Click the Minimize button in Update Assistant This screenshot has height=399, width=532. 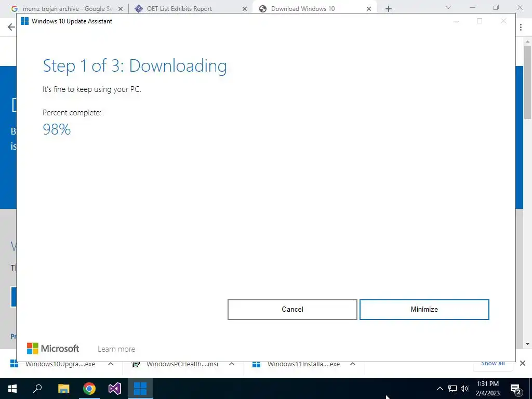tap(424, 310)
